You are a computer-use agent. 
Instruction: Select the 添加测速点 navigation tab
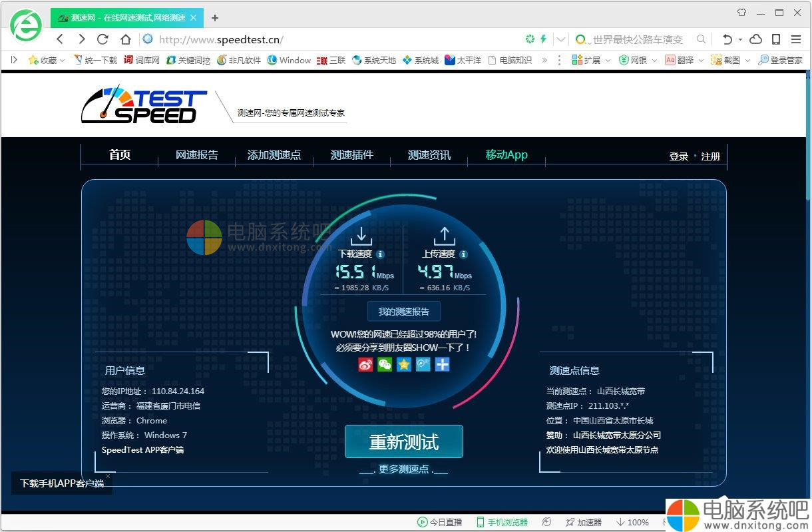(x=274, y=154)
